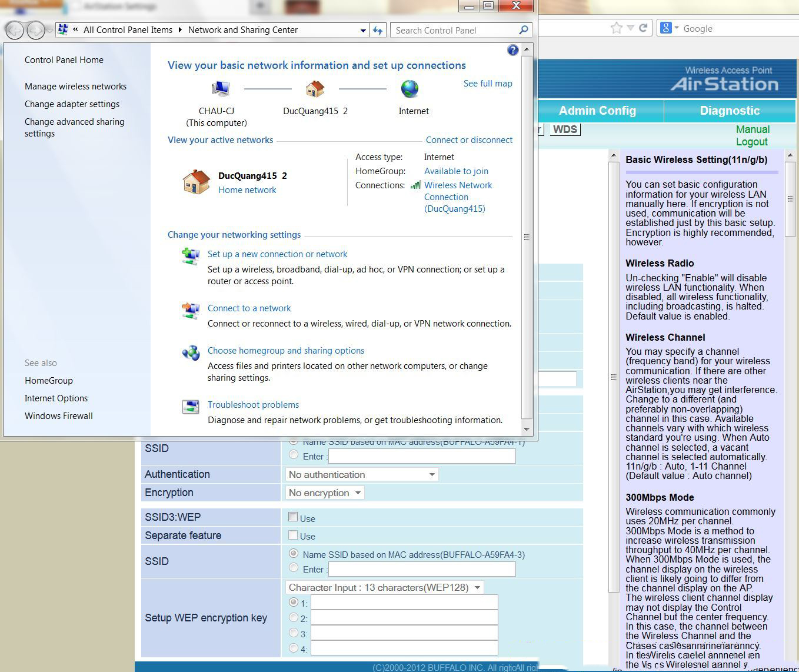
Task: Click Available to join HomeGroup link
Action: click(456, 171)
